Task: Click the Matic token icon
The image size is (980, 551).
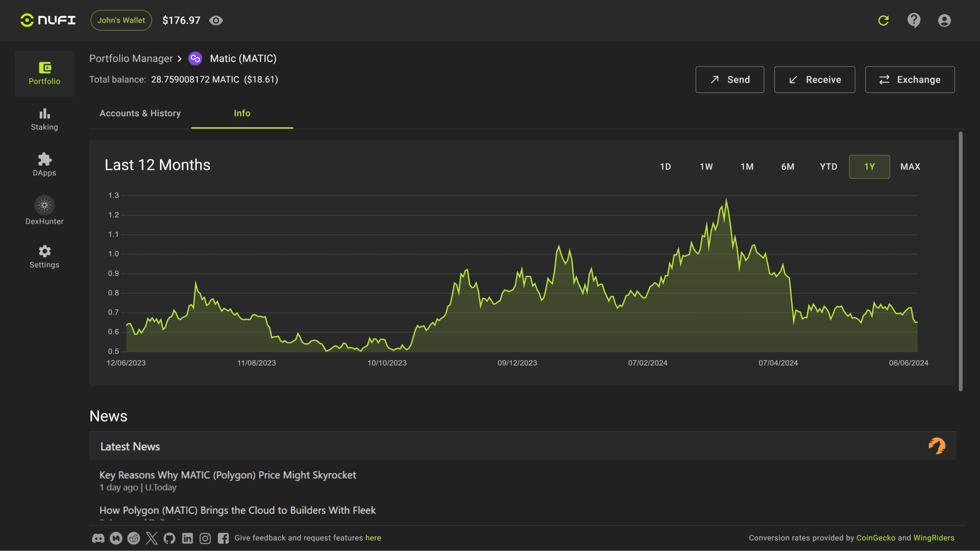Action: click(x=195, y=59)
